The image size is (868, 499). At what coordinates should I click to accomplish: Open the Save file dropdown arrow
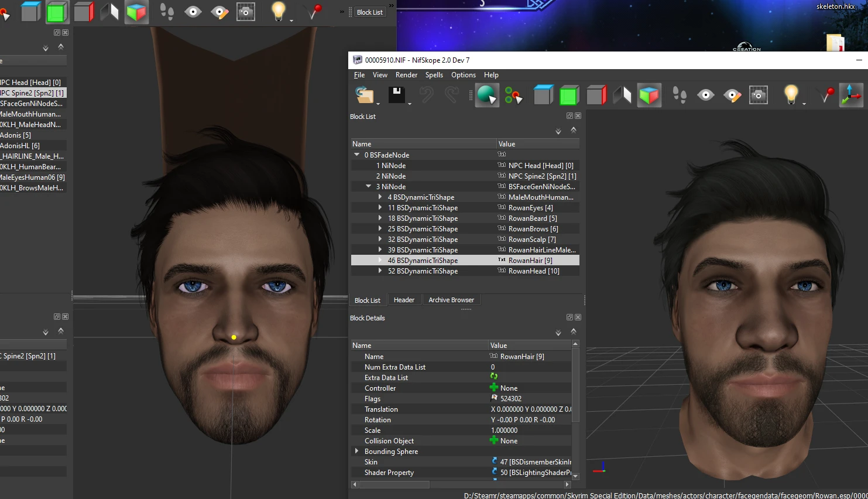[x=409, y=104]
